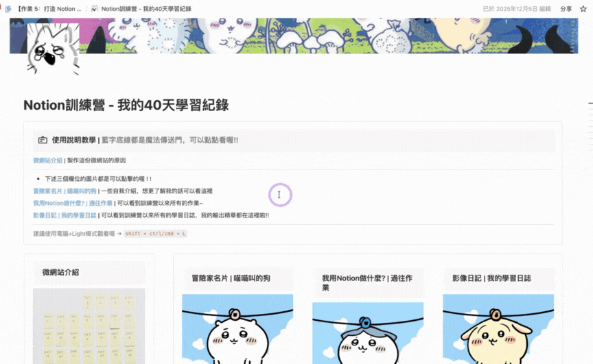The height and width of the screenshot is (364, 593).
Task: Click the page icon of the white cat
Action: coord(50,50)
